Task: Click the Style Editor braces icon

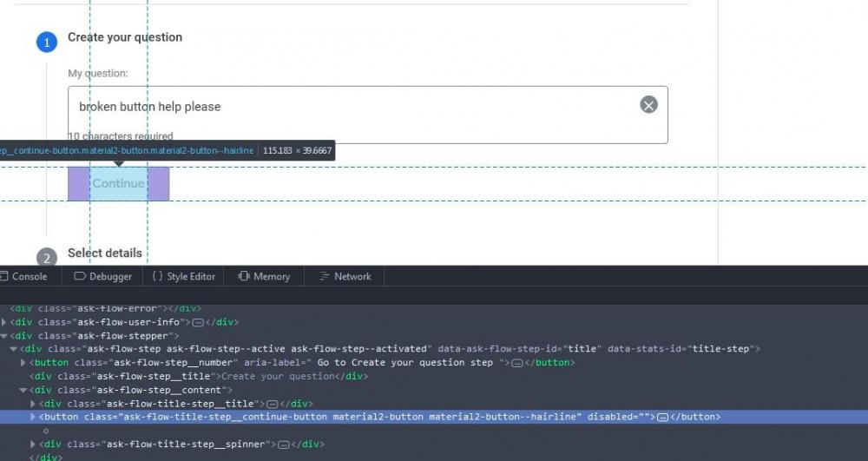Action: [157, 276]
